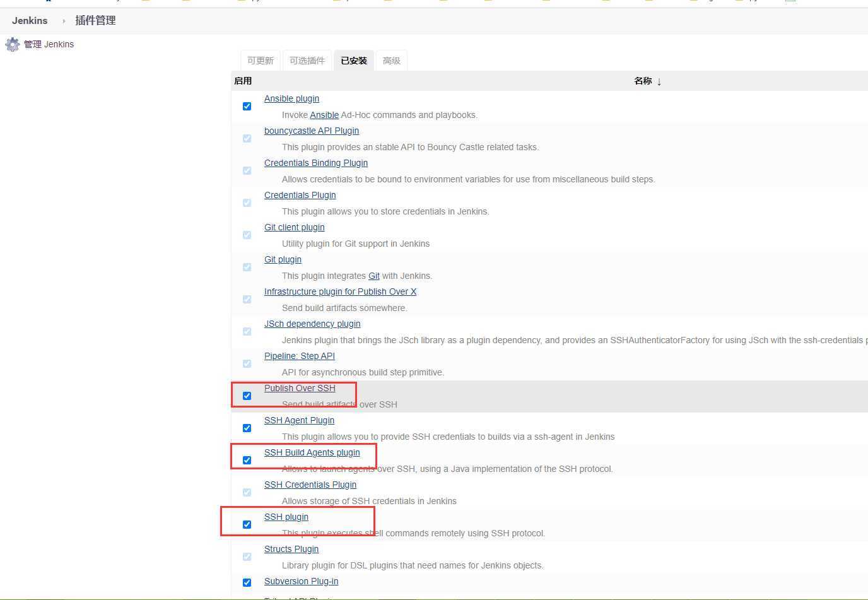
Task: Click text 'Library plugin for DSL plugins' description
Action: (x=413, y=565)
